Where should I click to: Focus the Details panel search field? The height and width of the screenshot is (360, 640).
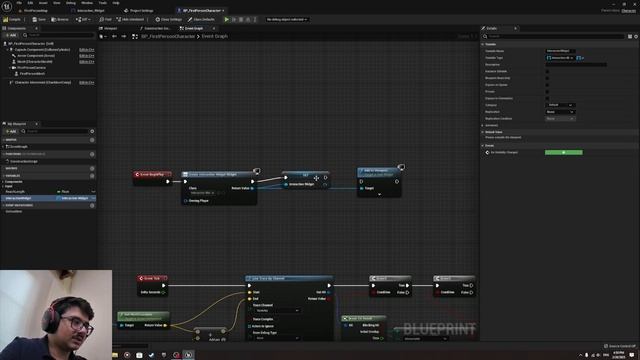(x=554, y=36)
